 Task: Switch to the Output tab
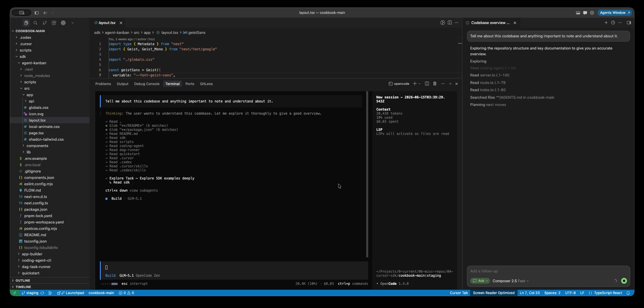[x=122, y=84]
